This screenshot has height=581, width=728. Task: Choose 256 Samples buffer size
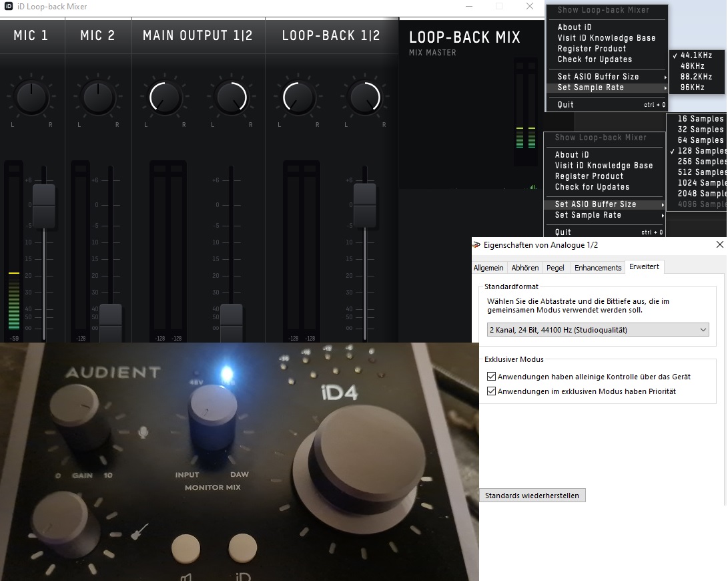(x=697, y=162)
